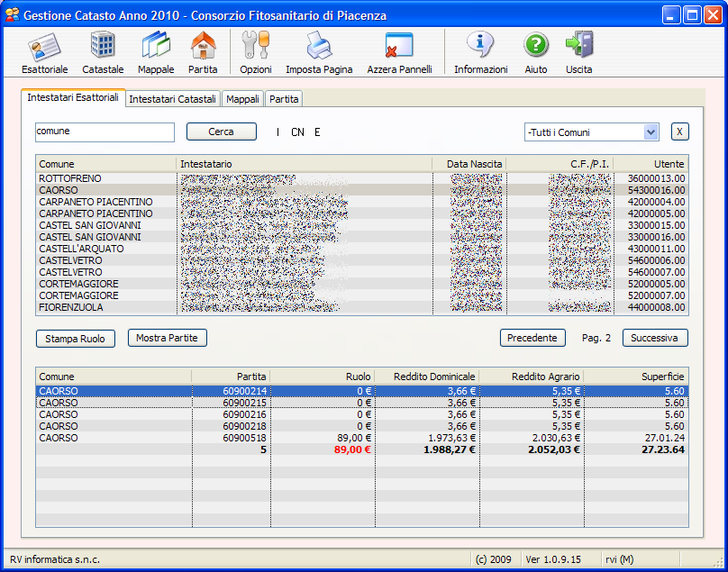Viewport: 728px width, 572px height.
Task: Select the row with Utente 42000005.00
Action: (362, 213)
